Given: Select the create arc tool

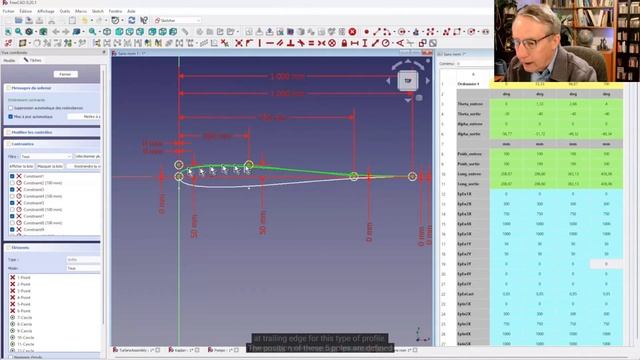Looking at the screenshot, I should point(387,31).
